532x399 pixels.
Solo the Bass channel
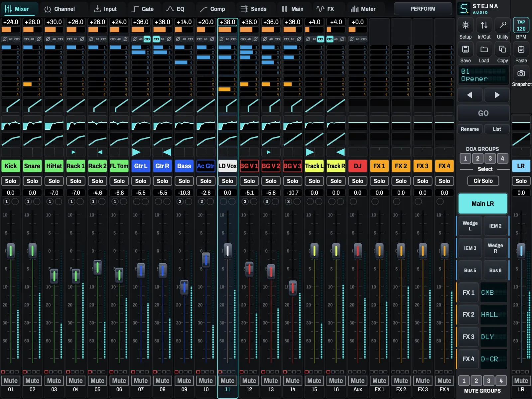(184, 181)
